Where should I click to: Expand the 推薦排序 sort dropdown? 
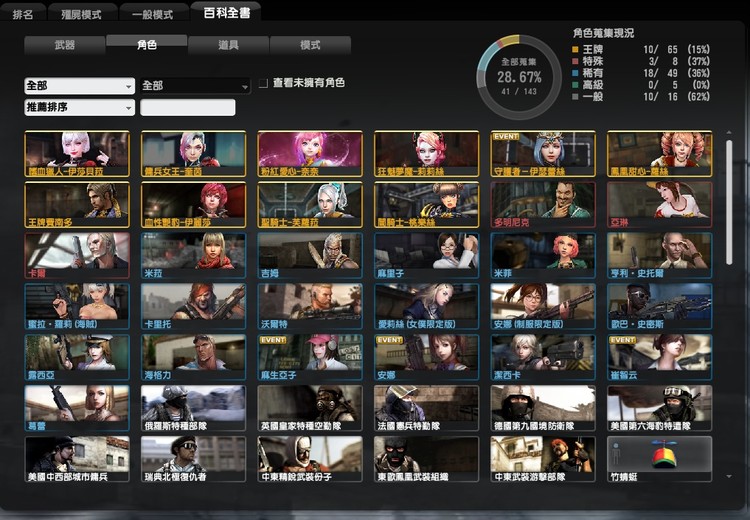pos(79,107)
